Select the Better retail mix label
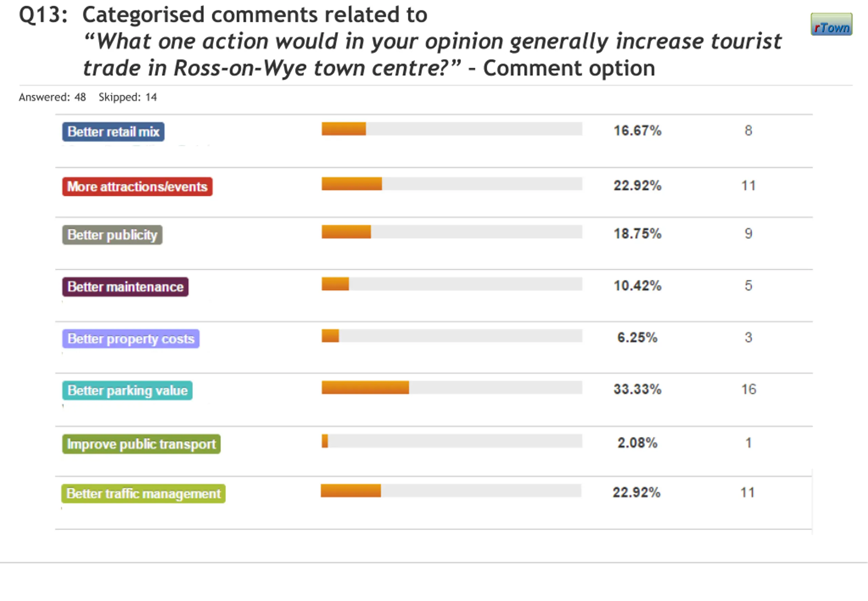The width and height of the screenshot is (868, 601). point(113,132)
